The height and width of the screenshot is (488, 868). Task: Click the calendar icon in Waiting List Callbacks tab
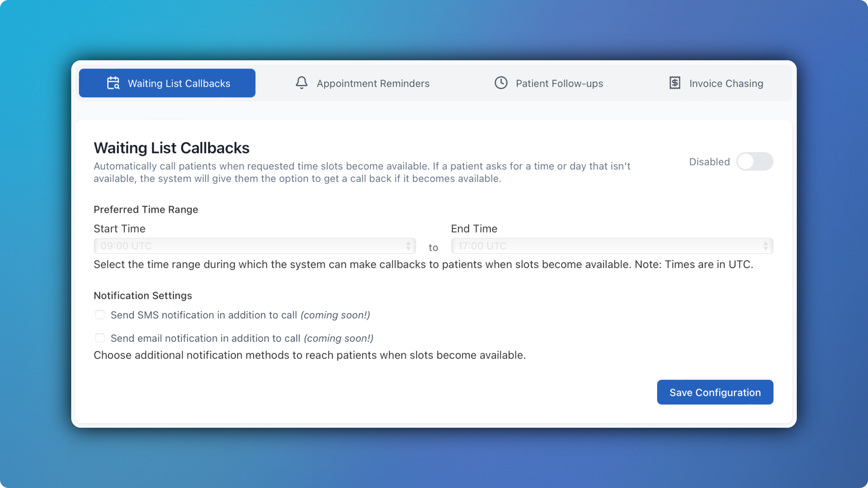[x=113, y=83]
